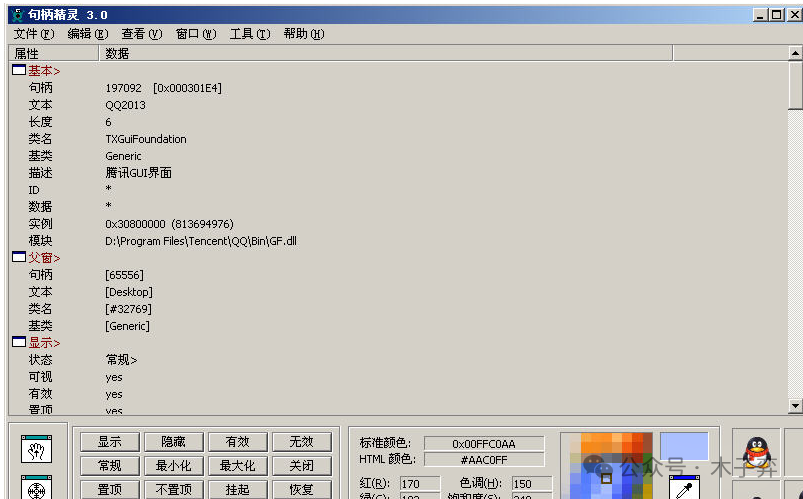Open the 查看(V) menu
The width and height of the screenshot is (803, 499).
pos(142,34)
